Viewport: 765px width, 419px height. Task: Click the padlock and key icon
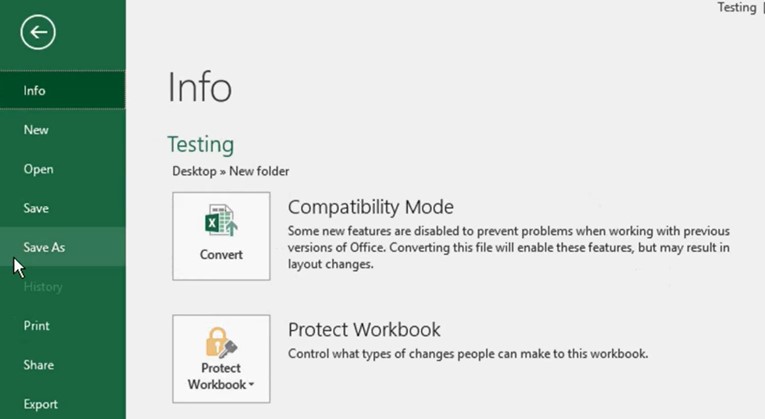click(221, 342)
